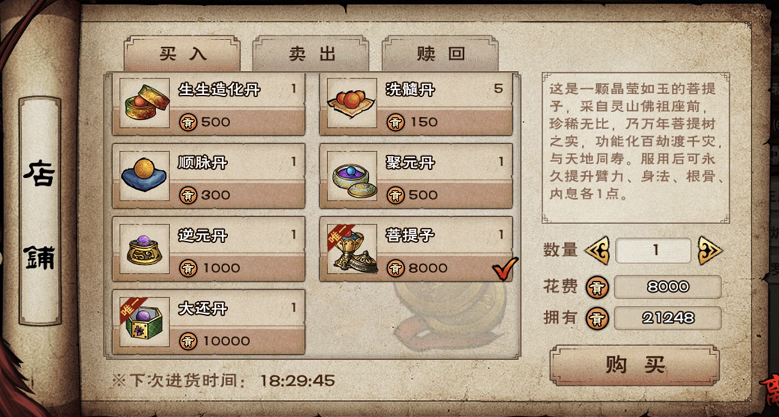The image size is (779, 417).
Task: Decrease quantity with the left arrow
Action: point(598,250)
